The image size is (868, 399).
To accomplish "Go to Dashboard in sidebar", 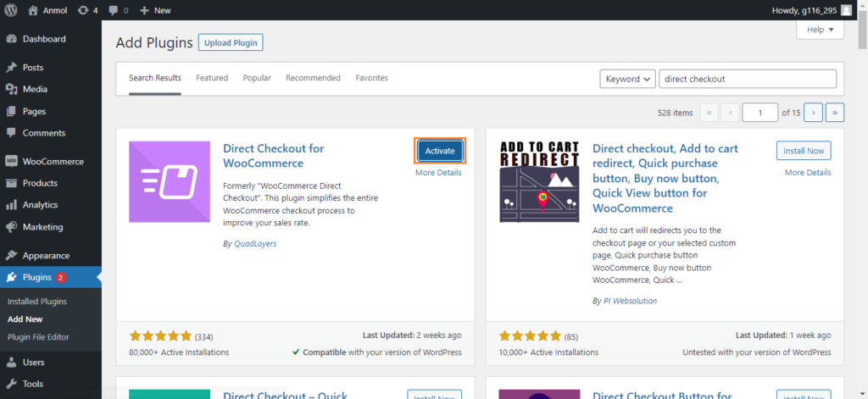I will pos(44,39).
